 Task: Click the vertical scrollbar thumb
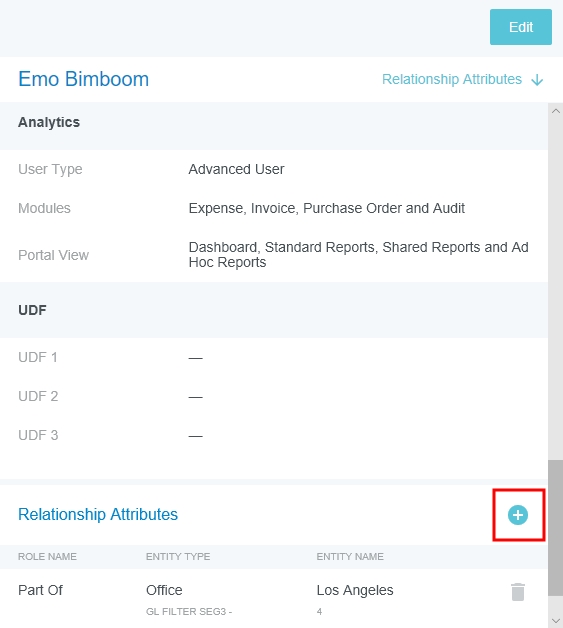(x=555, y=528)
